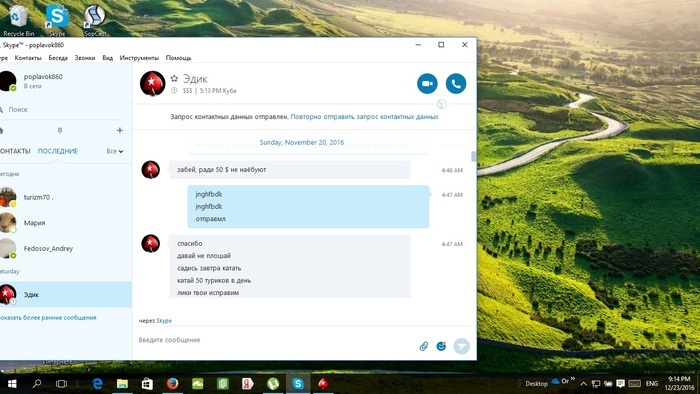Screen dimensions: 700x394
Task: Click the send message arrow button
Action: 462,346
